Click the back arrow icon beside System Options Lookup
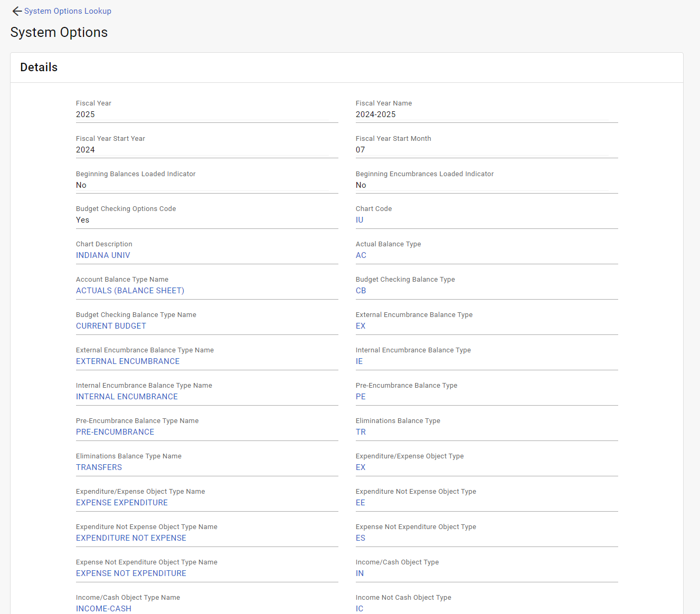 (x=17, y=11)
